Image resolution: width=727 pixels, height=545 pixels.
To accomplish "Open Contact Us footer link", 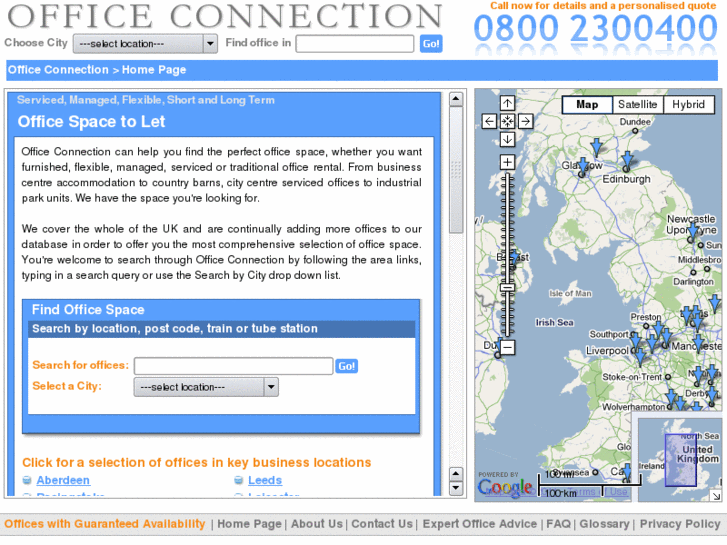I will click(x=382, y=524).
